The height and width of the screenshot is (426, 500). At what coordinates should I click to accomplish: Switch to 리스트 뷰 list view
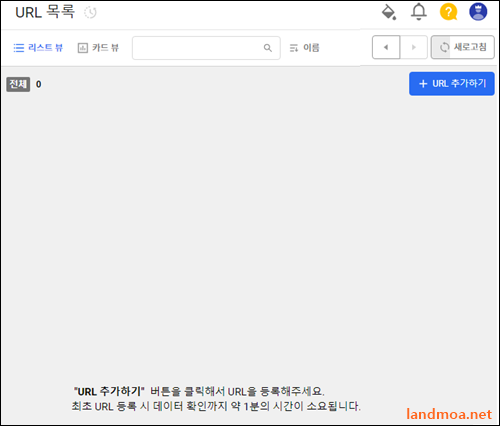38,48
